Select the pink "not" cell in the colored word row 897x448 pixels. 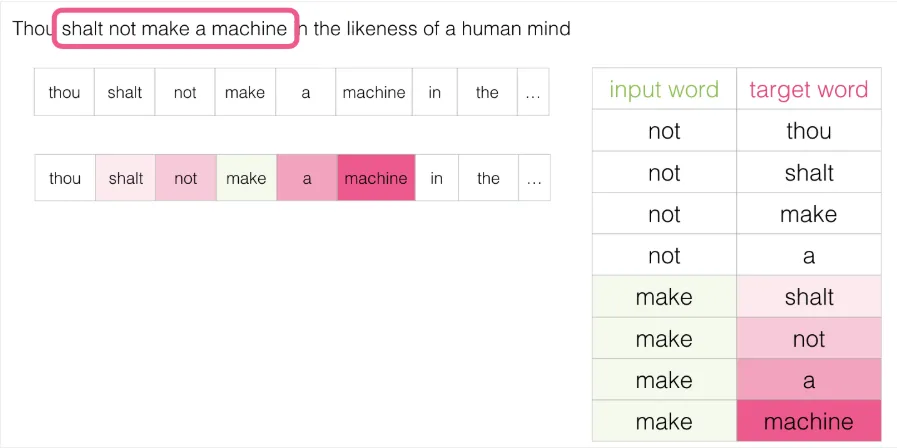186,179
